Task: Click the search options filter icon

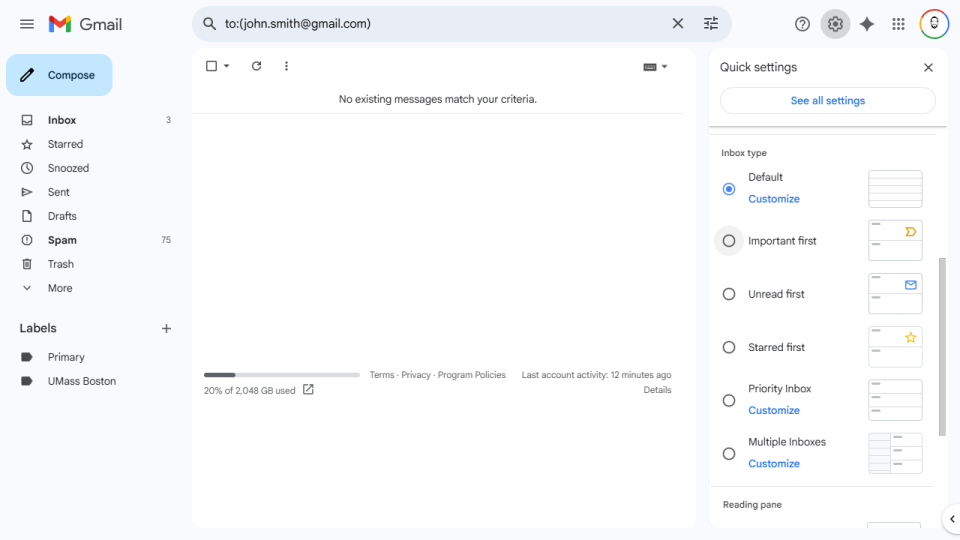Action: [x=711, y=24]
